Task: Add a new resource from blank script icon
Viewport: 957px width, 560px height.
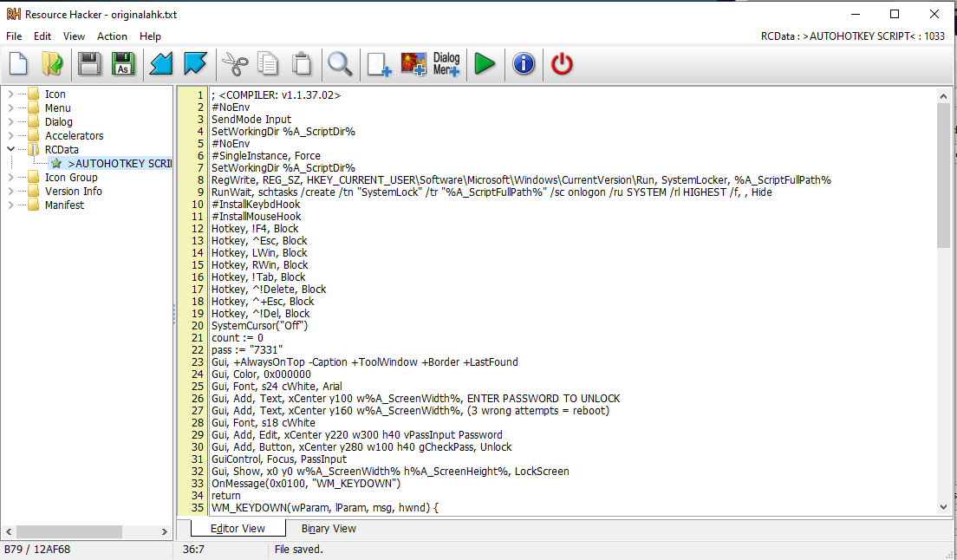Action: (x=379, y=64)
